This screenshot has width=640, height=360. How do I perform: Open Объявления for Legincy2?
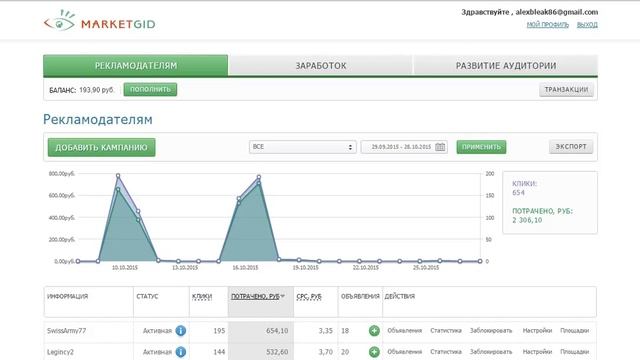(x=404, y=352)
